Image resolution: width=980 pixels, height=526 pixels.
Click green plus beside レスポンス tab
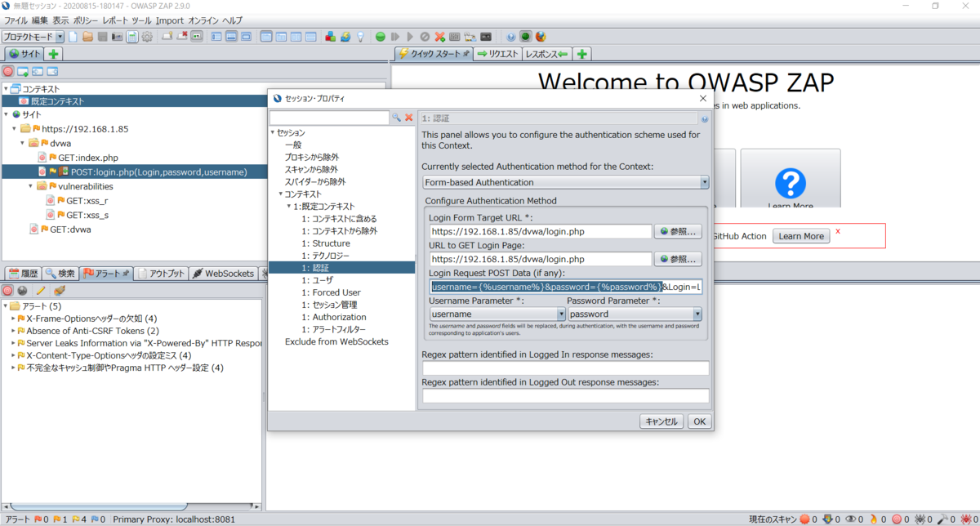click(581, 54)
